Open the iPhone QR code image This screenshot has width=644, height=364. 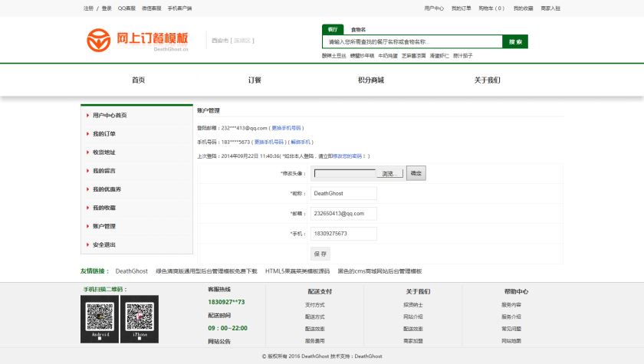click(x=140, y=319)
